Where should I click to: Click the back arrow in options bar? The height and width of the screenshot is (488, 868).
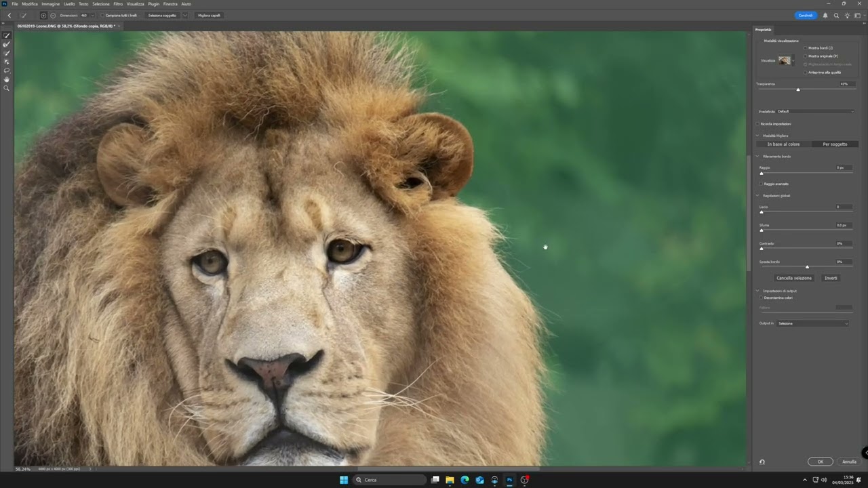[9, 15]
